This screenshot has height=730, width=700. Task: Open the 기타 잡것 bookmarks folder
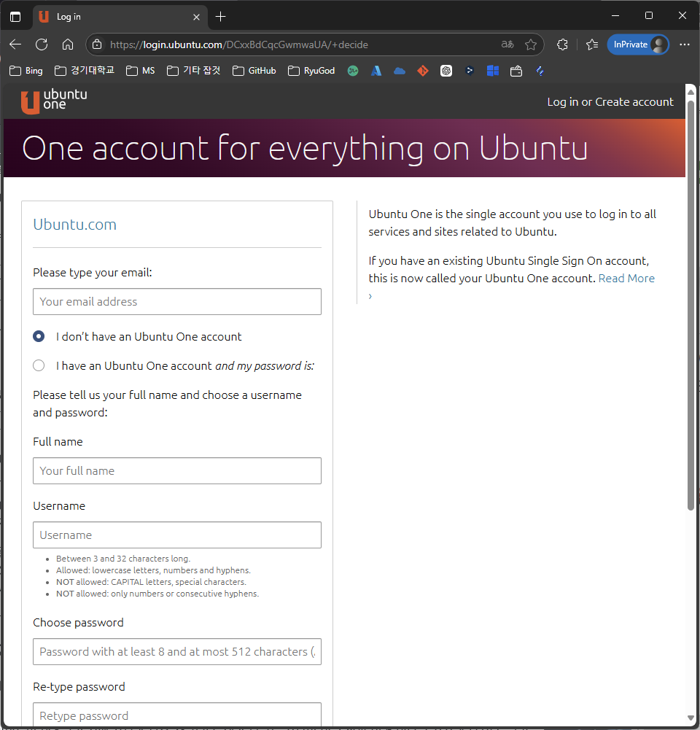click(194, 71)
